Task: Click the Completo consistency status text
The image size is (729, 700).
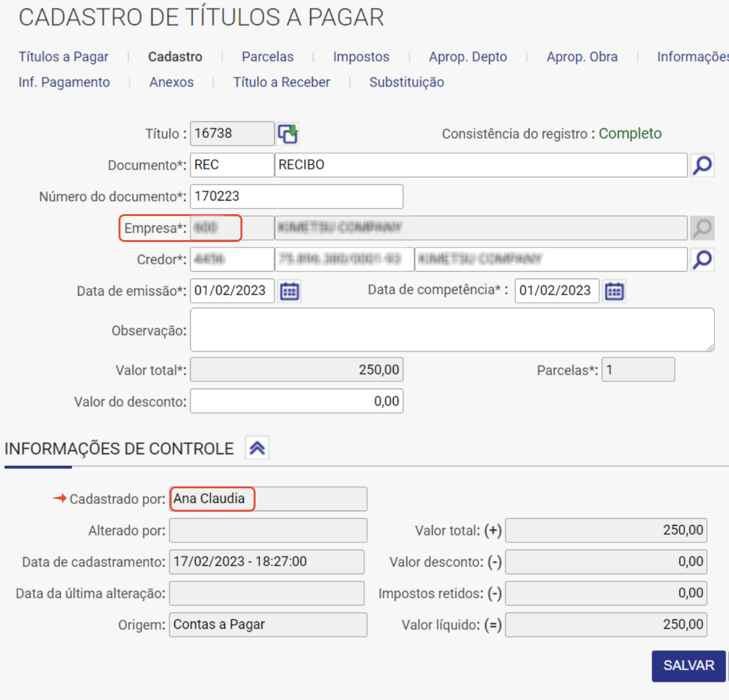Action: (630, 134)
